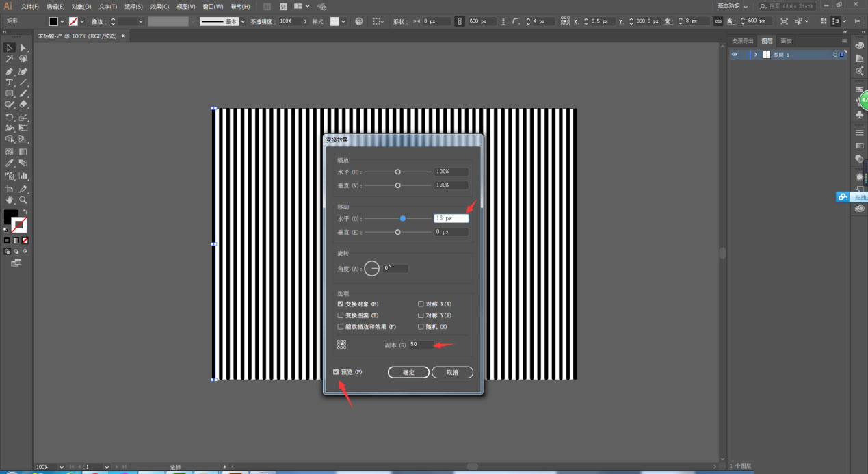Image resolution: width=868 pixels, height=474 pixels.
Task: Switch to the 画板 panel tab
Action: tap(786, 41)
